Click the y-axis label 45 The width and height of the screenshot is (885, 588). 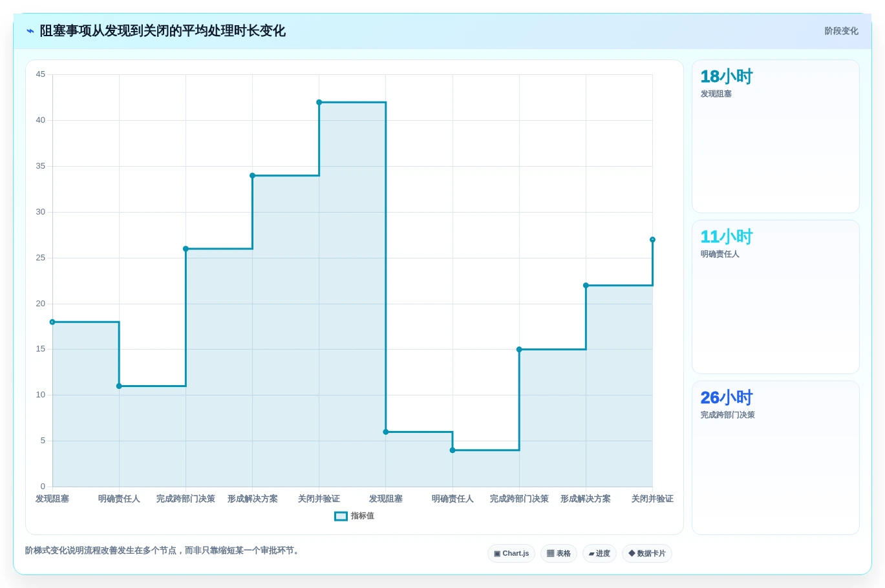[x=41, y=74]
